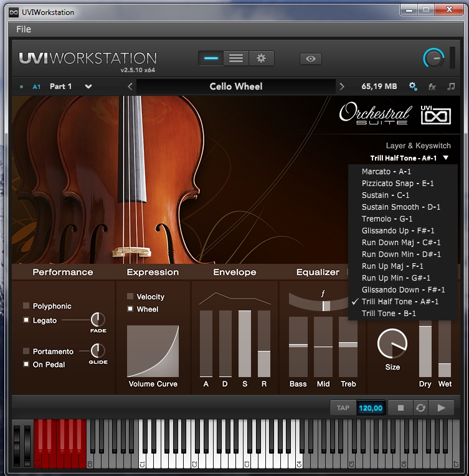This screenshot has width=469, height=476.
Task: Open part settings cog icon
Action: (x=412, y=86)
